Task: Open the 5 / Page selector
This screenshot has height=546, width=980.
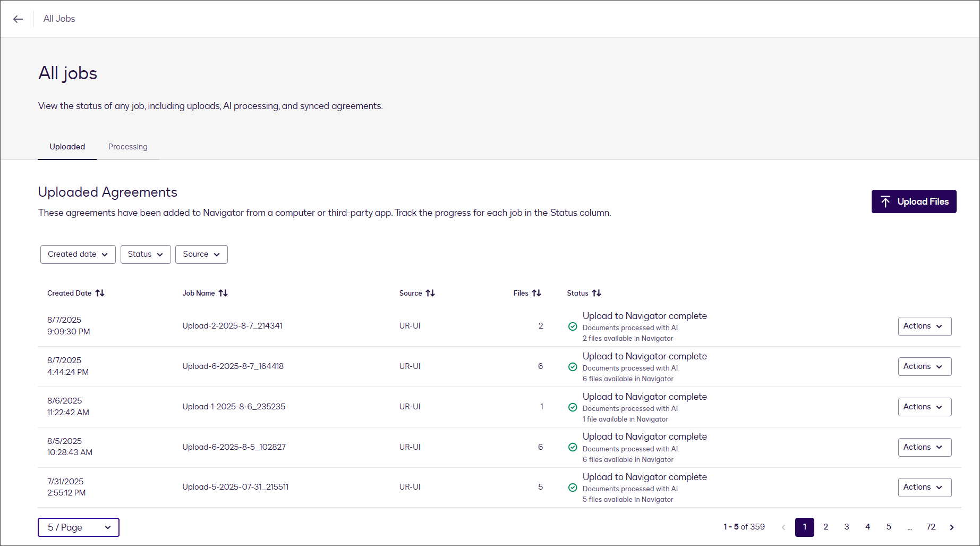Action: tap(78, 527)
